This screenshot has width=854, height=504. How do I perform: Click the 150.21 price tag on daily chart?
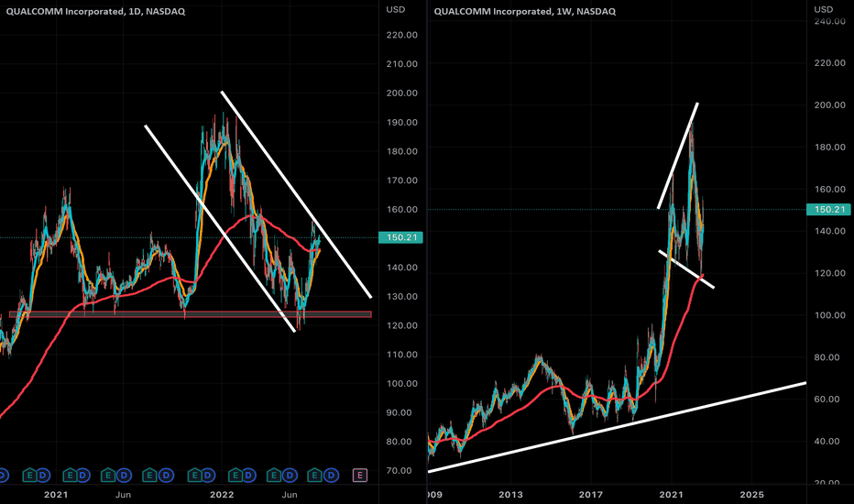(400, 237)
